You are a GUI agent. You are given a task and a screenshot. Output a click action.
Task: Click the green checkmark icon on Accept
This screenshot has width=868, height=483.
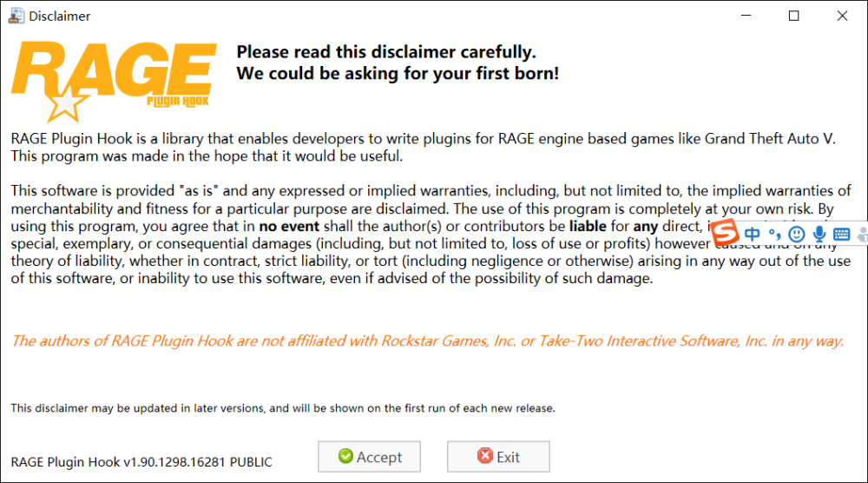(x=345, y=457)
